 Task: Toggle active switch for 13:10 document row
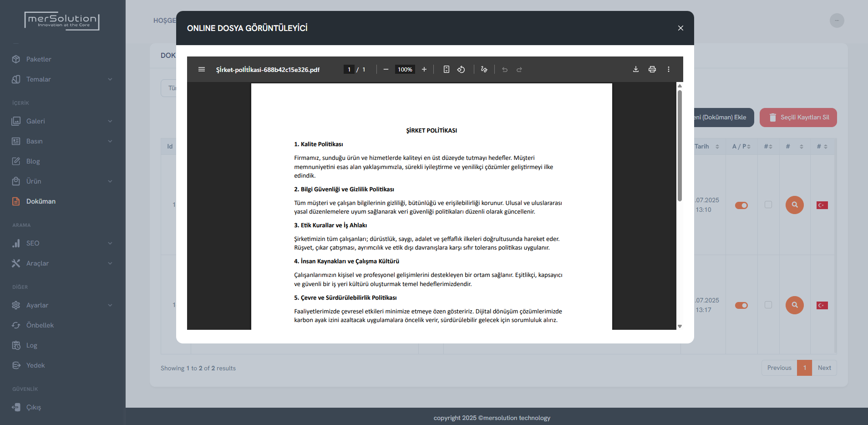click(741, 205)
